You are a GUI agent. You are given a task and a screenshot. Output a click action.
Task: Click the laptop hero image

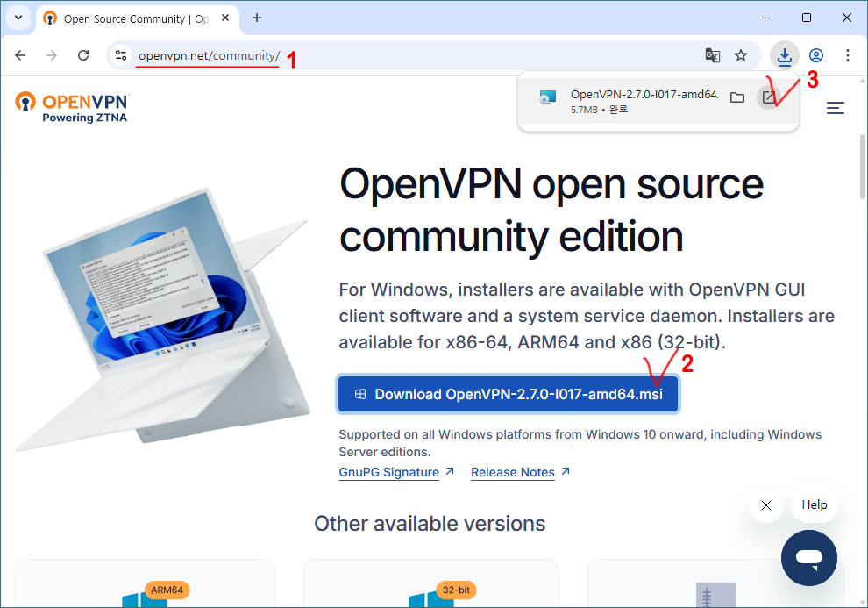click(x=163, y=320)
